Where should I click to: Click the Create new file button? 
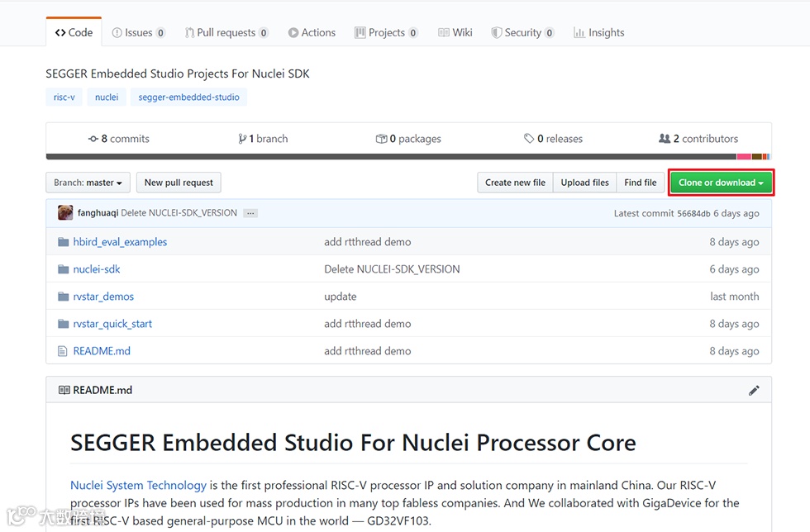[515, 183]
